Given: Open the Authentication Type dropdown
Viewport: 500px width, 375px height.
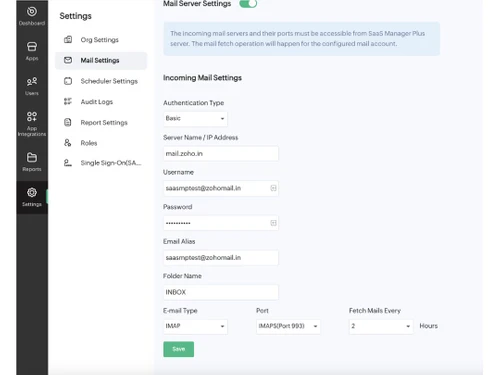Looking at the screenshot, I should (x=195, y=119).
